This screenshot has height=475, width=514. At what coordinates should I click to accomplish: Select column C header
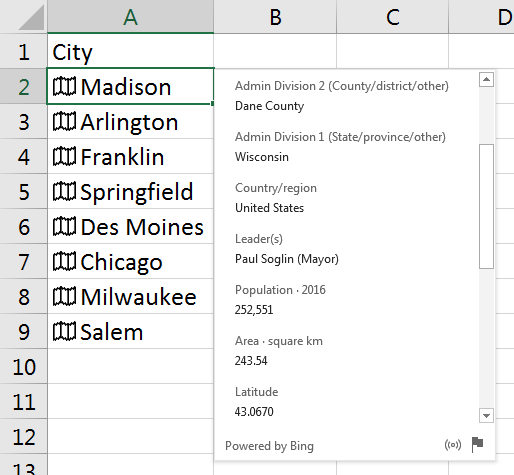pyautogui.click(x=393, y=17)
